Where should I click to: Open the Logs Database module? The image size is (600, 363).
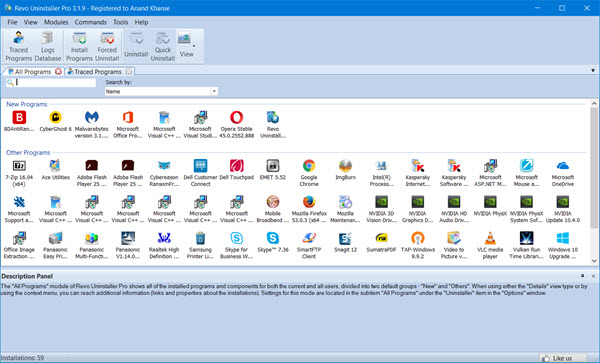point(47,46)
